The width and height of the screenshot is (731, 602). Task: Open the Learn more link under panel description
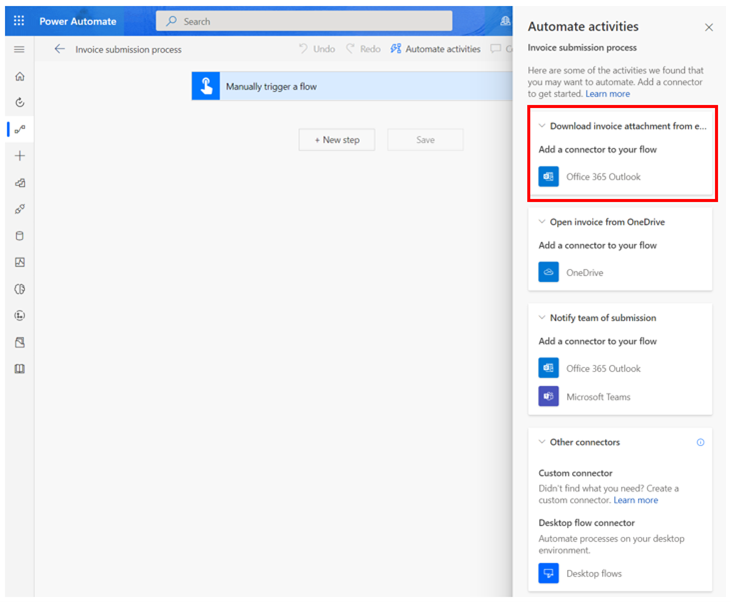pyautogui.click(x=607, y=94)
